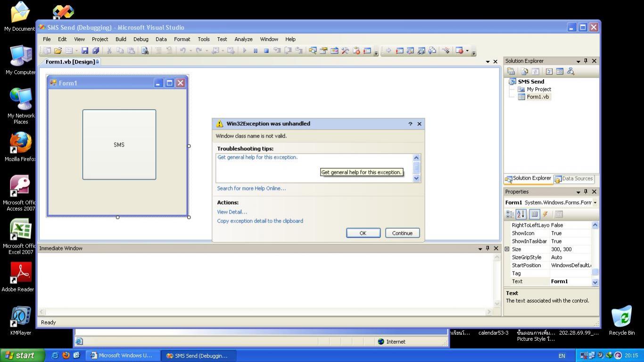Toggle Show All Files in Solution Explorer
This screenshot has height=362, width=644.
click(x=524, y=71)
